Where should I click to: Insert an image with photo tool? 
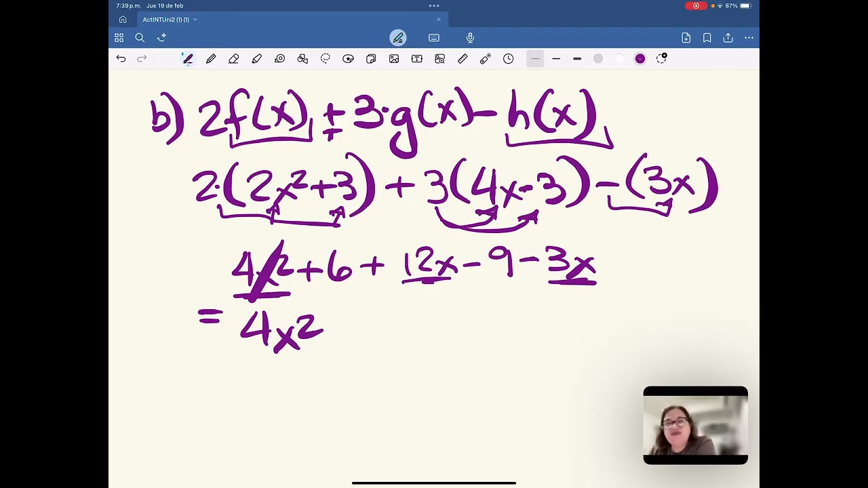[394, 59]
